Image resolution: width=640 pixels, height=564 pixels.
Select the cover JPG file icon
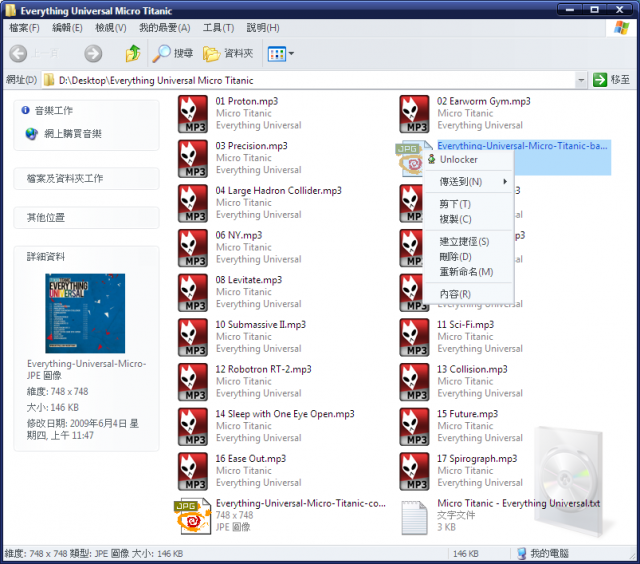pyautogui.click(x=193, y=516)
